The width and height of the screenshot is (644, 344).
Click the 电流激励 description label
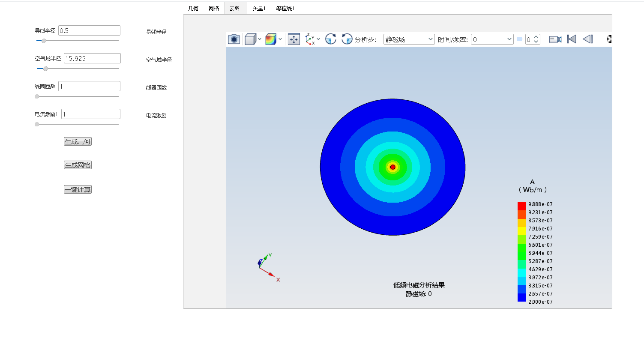pos(156,115)
